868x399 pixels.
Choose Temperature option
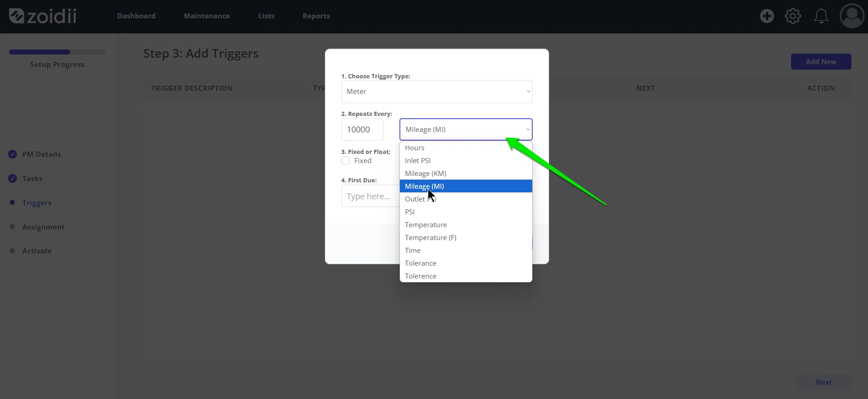point(466,225)
